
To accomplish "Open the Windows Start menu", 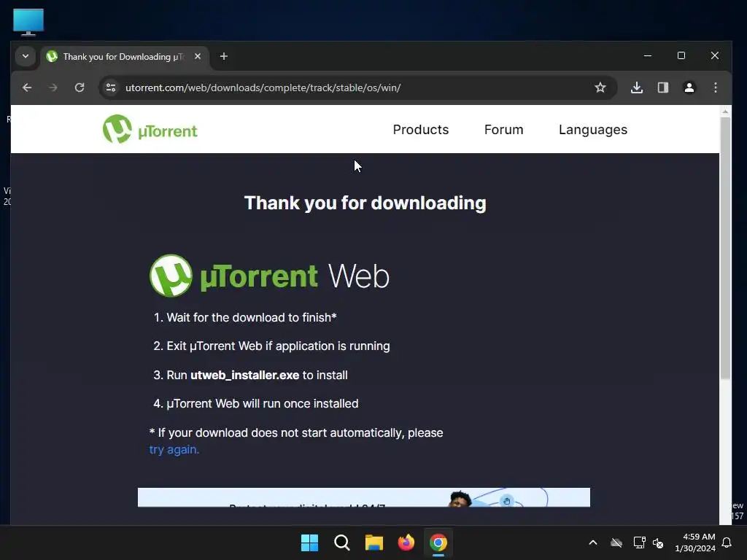I will point(309,542).
